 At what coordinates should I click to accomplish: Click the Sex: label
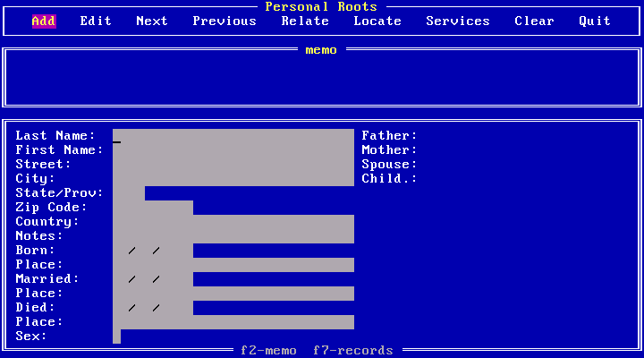31,337
